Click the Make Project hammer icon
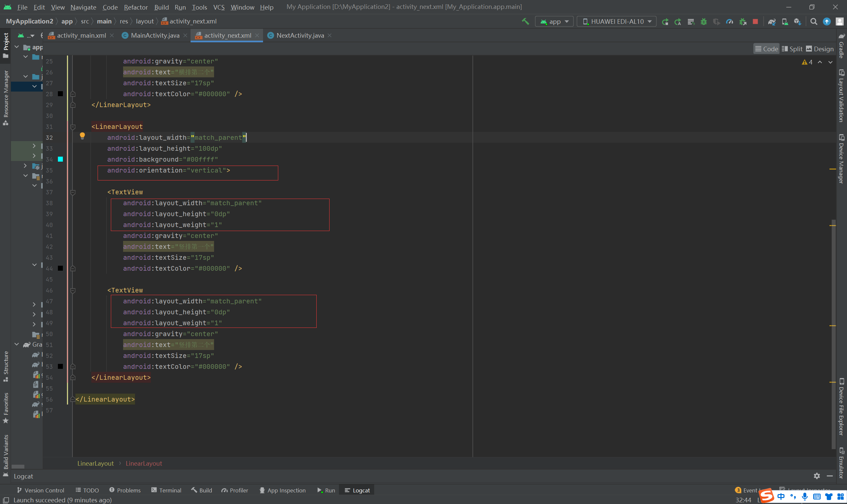 525,21
